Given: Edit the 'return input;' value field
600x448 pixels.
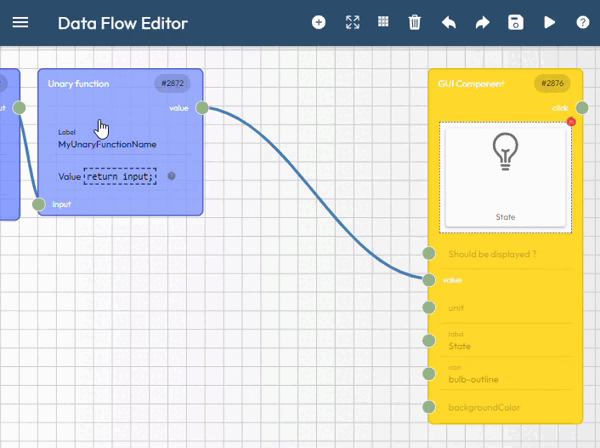Looking at the screenshot, I should coord(120,177).
